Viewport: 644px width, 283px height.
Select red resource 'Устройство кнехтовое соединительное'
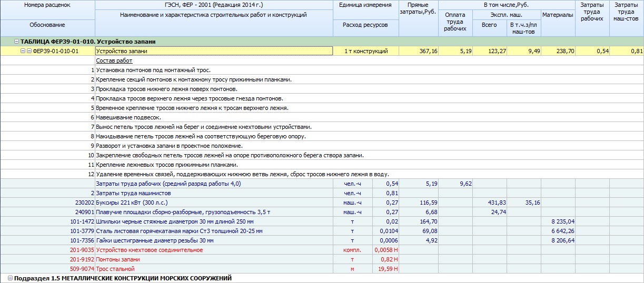coord(149,250)
